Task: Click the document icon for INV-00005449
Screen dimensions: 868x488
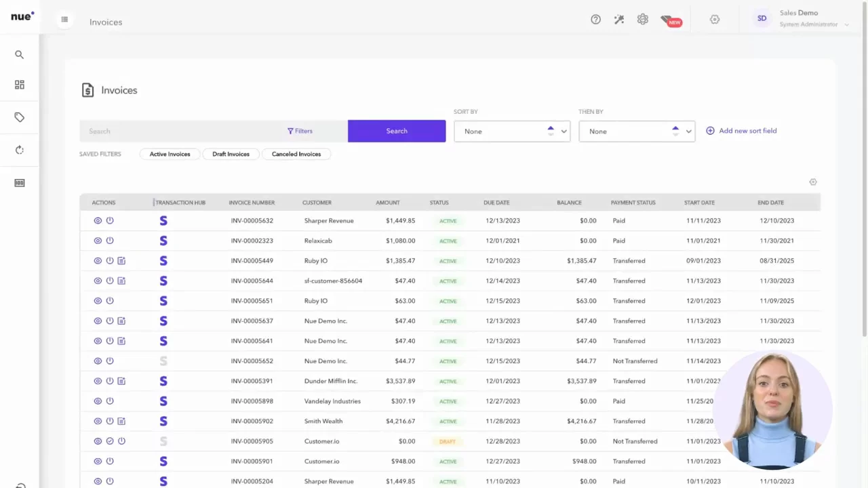Action: click(121, 261)
